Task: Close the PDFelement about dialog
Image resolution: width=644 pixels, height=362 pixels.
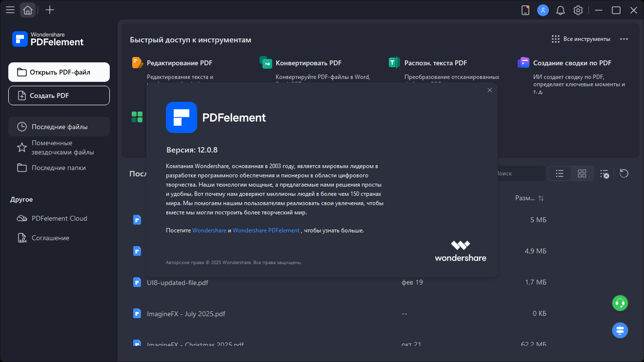Action: (490, 90)
